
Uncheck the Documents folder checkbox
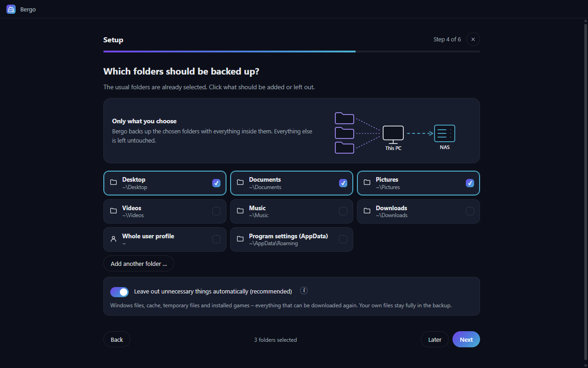coord(343,183)
